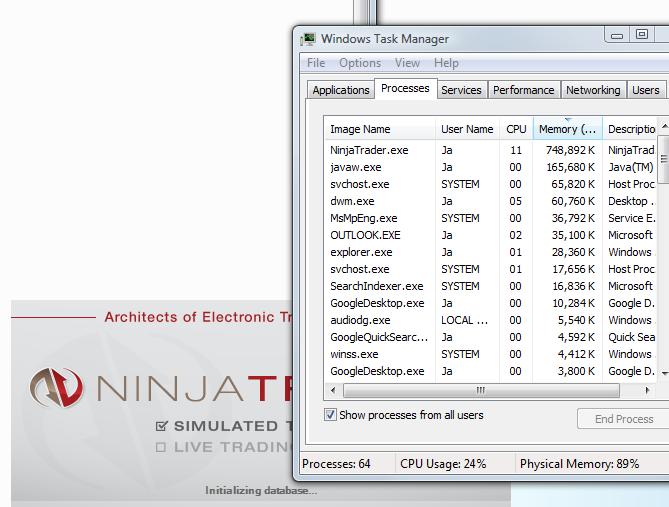The image size is (669, 507).
Task: Click the process list's left scroll arrow
Action: coord(334,390)
